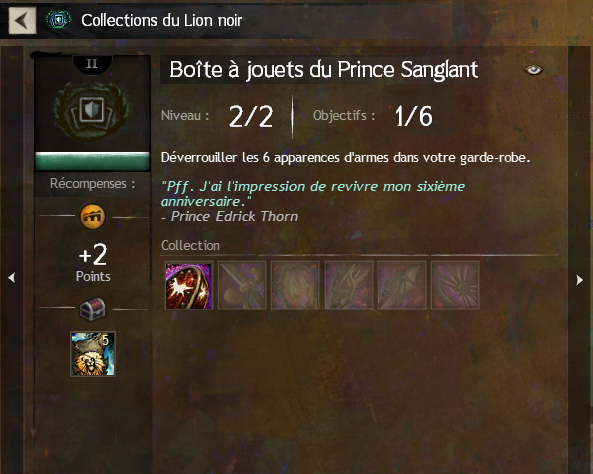Screen dimensions: 593x474
Task: Toggle the eye watch icon for this achievement
Action: [x=534, y=70]
